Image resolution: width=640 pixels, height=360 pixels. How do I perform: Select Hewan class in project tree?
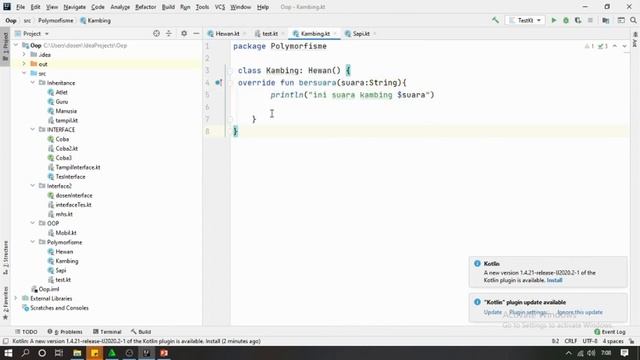pos(64,251)
